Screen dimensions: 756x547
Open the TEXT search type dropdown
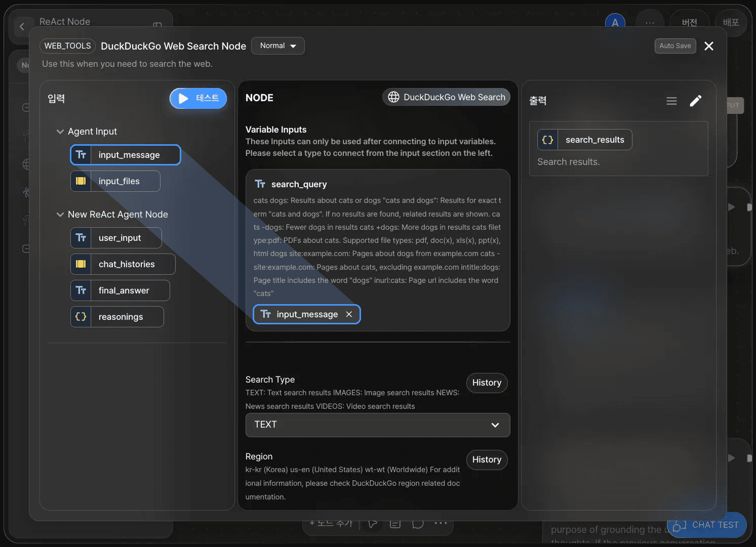tap(378, 425)
